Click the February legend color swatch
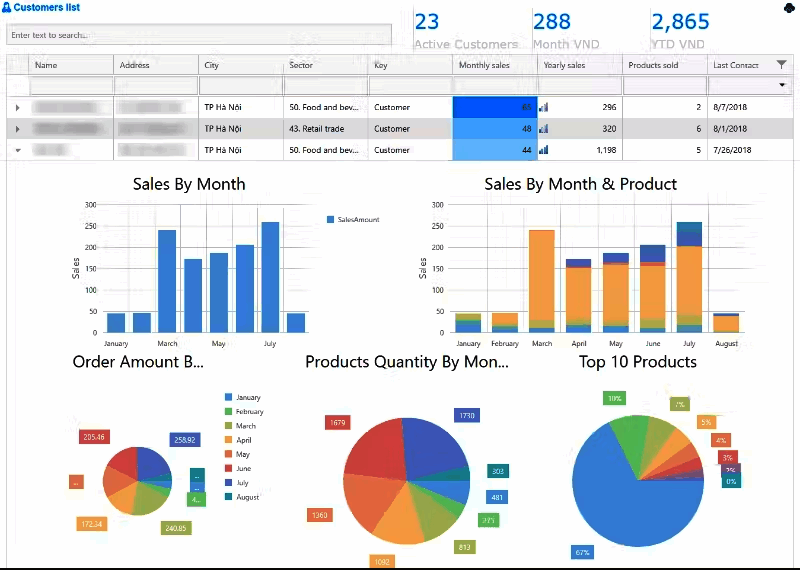 tap(229, 411)
